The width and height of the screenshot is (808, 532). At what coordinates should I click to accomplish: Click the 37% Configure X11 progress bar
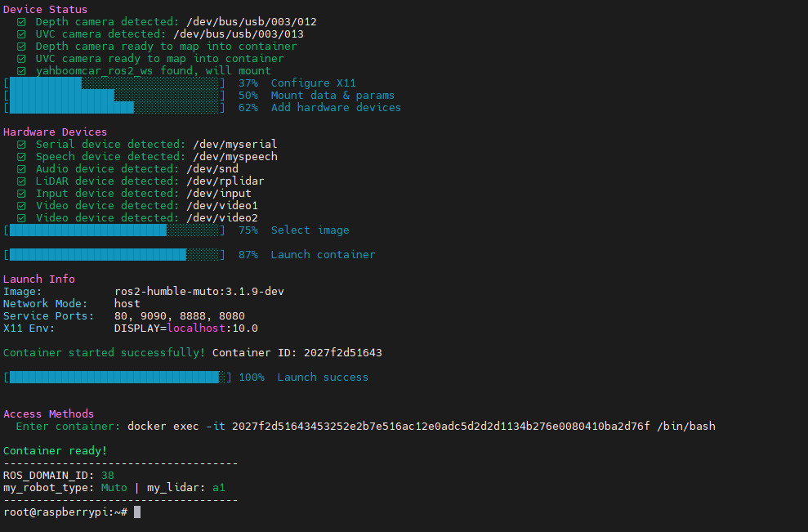[114, 83]
